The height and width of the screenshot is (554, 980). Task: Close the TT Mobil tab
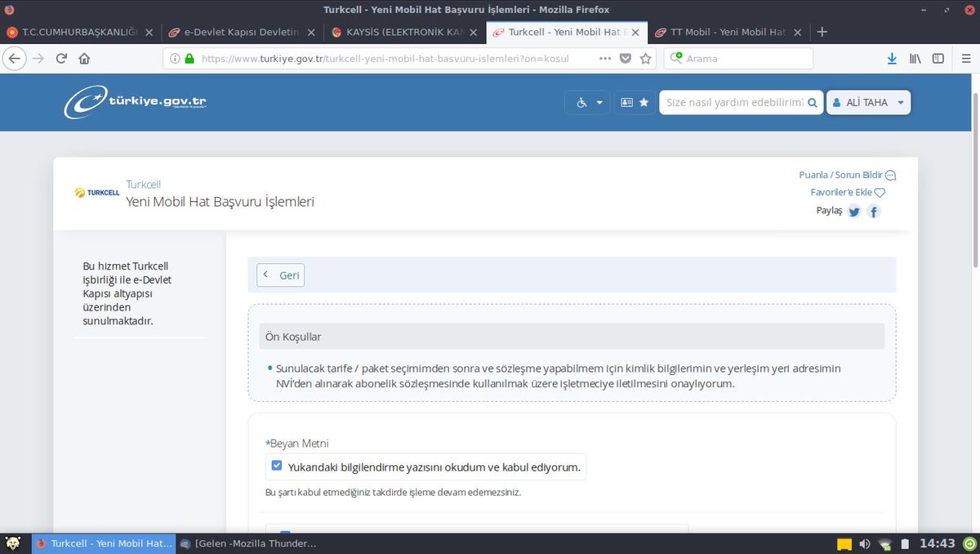tap(798, 33)
